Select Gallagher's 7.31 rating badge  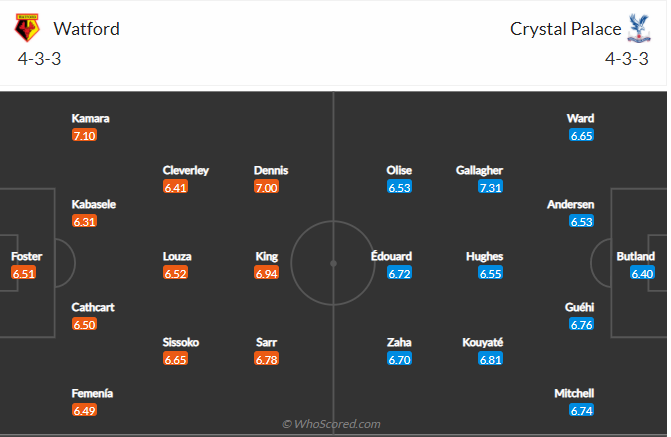pyautogui.click(x=491, y=187)
